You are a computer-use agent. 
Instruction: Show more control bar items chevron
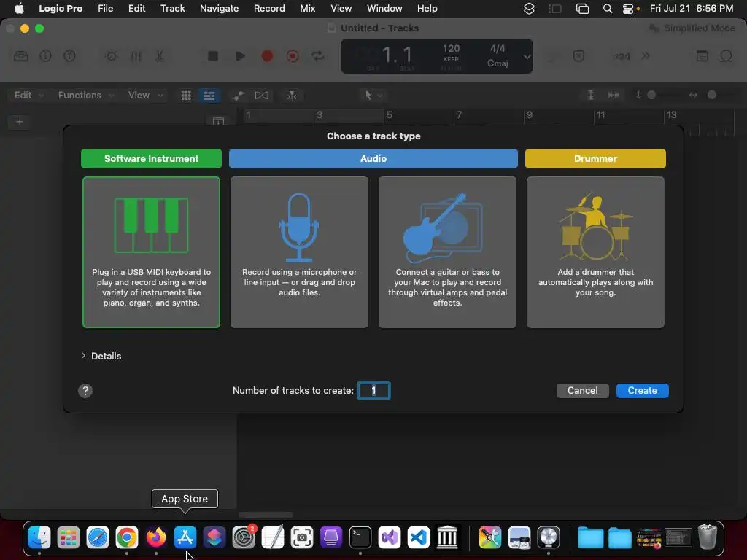(646, 56)
